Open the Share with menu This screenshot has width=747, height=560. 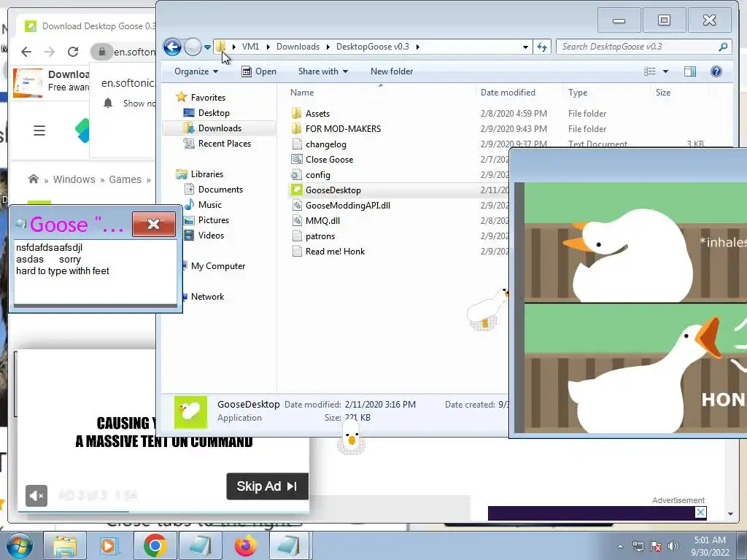click(323, 71)
